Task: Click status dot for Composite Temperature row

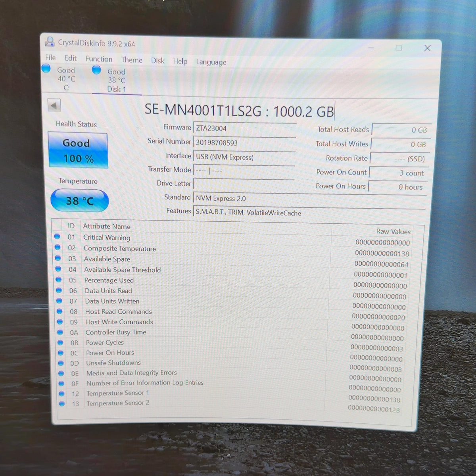Action: (58, 247)
